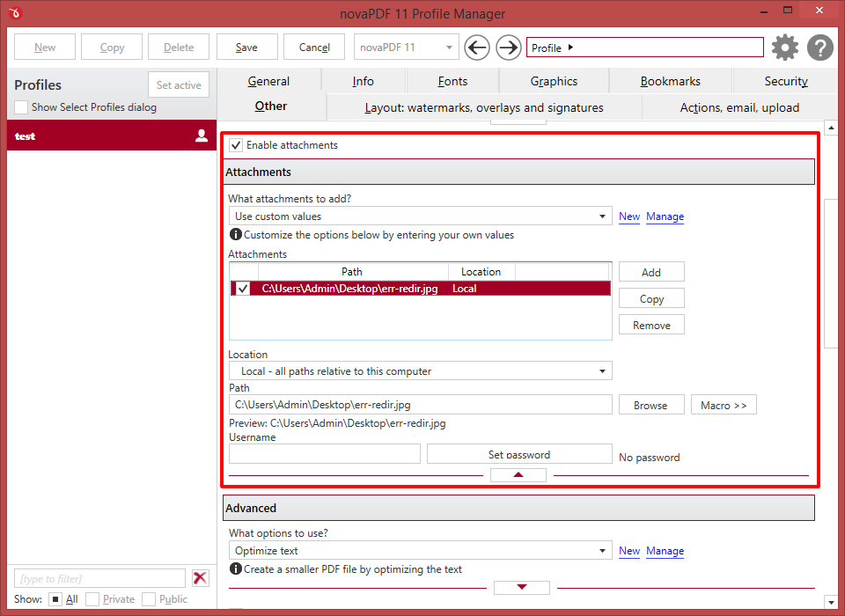Collapse the Attachments section with up arrow
The image size is (845, 616).
(x=518, y=475)
